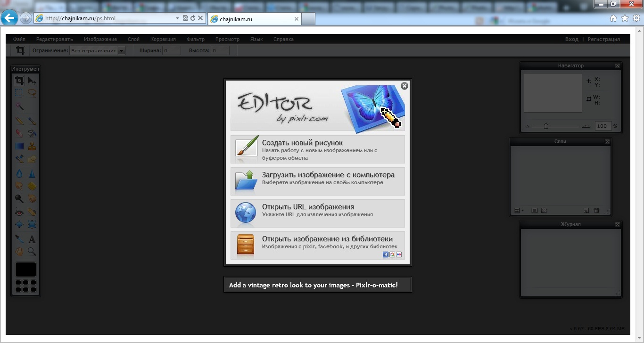Select the Clone Stamp tool
Image resolution: width=644 pixels, height=343 pixels.
click(32, 147)
